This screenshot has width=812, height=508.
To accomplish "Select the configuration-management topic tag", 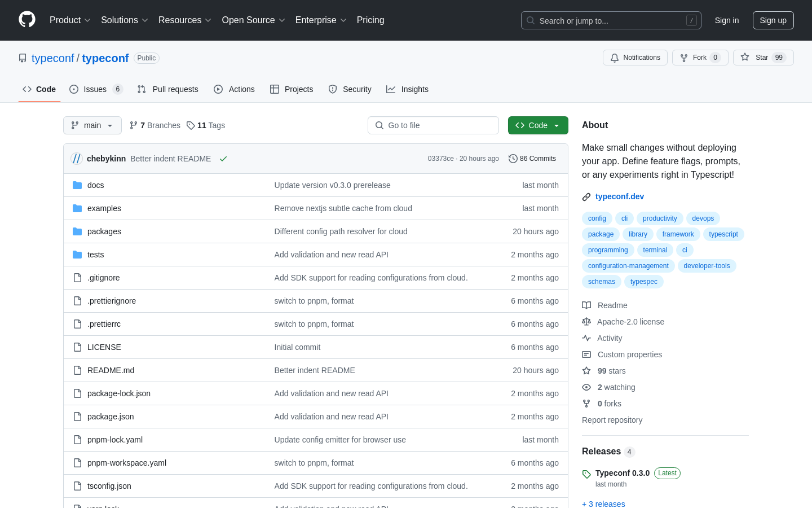I will (628, 266).
